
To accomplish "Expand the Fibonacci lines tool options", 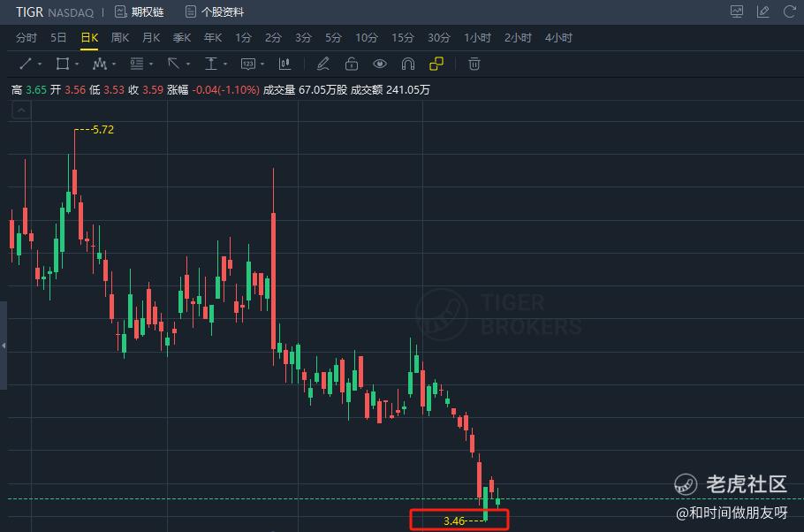I will pyautogui.click(x=151, y=65).
